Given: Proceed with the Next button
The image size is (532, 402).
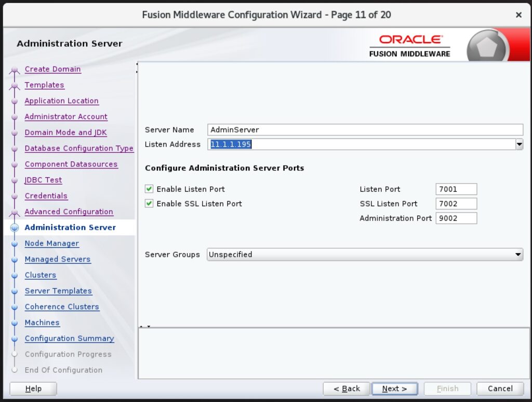Looking at the screenshot, I should (395, 389).
